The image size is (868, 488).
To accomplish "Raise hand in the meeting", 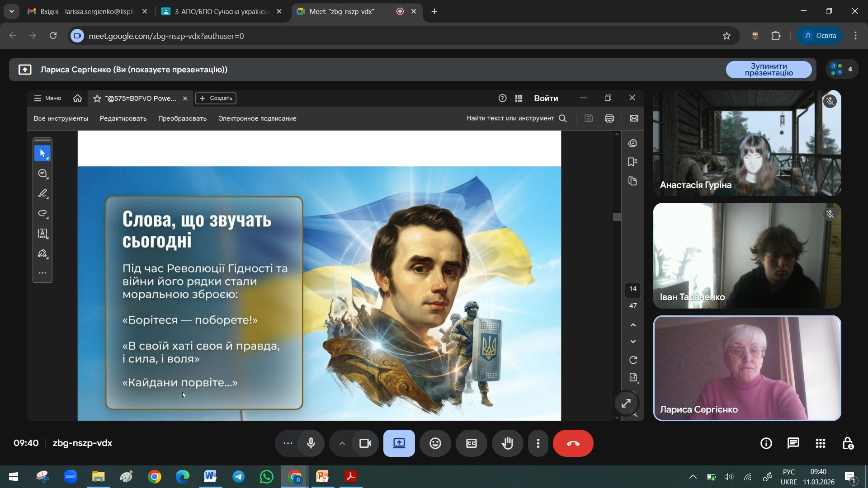I will click(507, 443).
